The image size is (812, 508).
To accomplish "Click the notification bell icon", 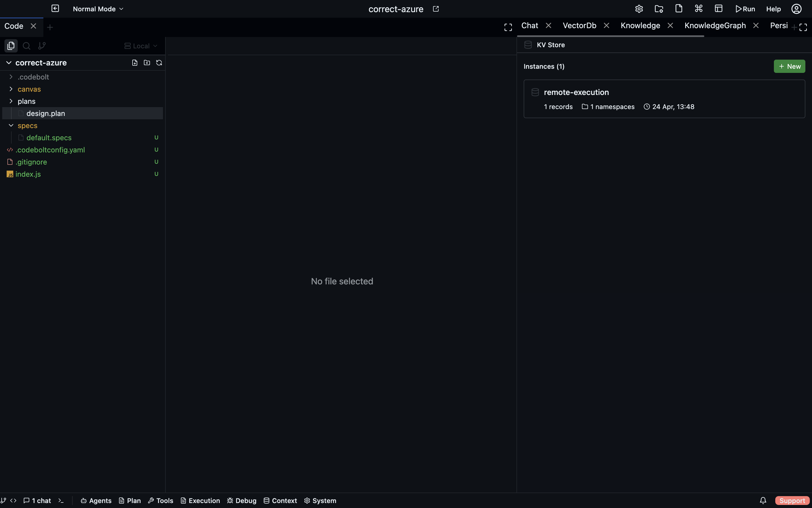I will coord(763,501).
